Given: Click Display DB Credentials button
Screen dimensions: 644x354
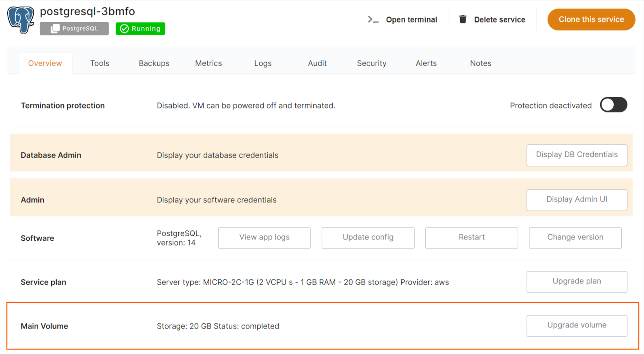Looking at the screenshot, I should (x=576, y=155).
